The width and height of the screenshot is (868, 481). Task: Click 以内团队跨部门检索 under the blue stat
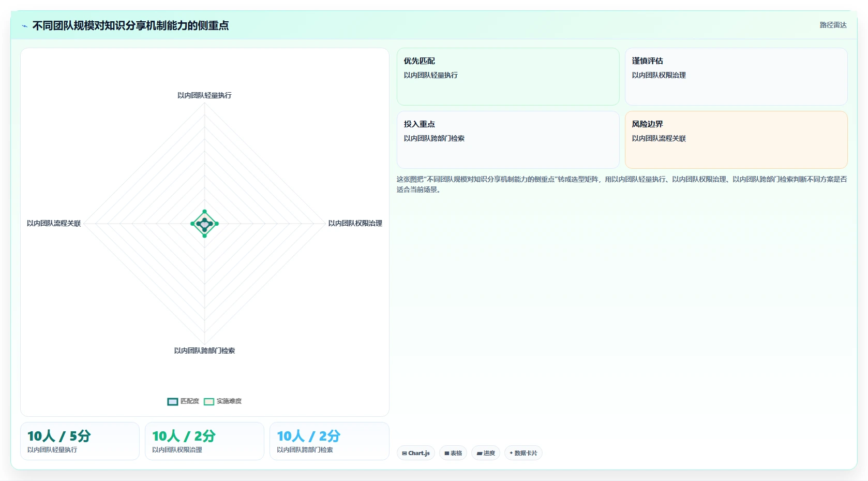305,450
